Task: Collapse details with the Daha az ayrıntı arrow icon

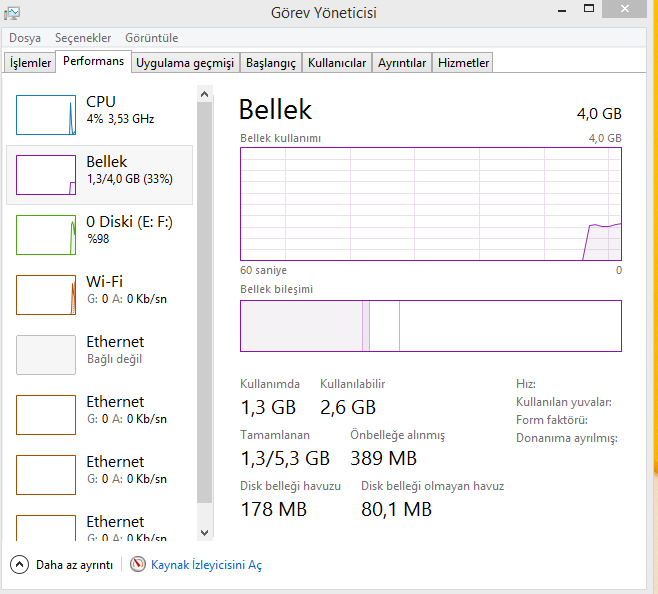Action: pyautogui.click(x=19, y=565)
